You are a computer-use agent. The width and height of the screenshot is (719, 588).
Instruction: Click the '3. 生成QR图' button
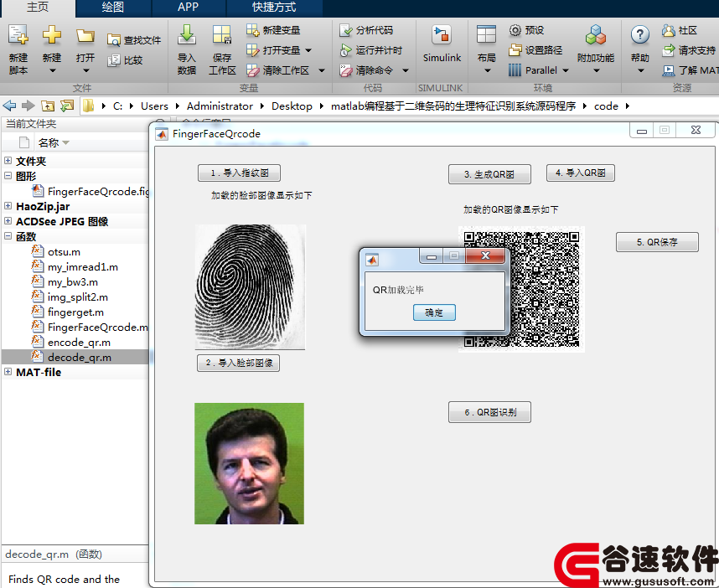click(x=489, y=174)
